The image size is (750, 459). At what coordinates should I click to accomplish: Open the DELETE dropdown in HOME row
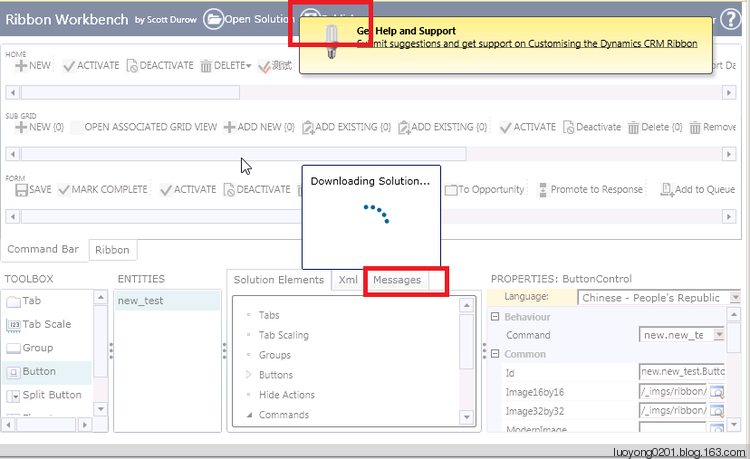248,66
